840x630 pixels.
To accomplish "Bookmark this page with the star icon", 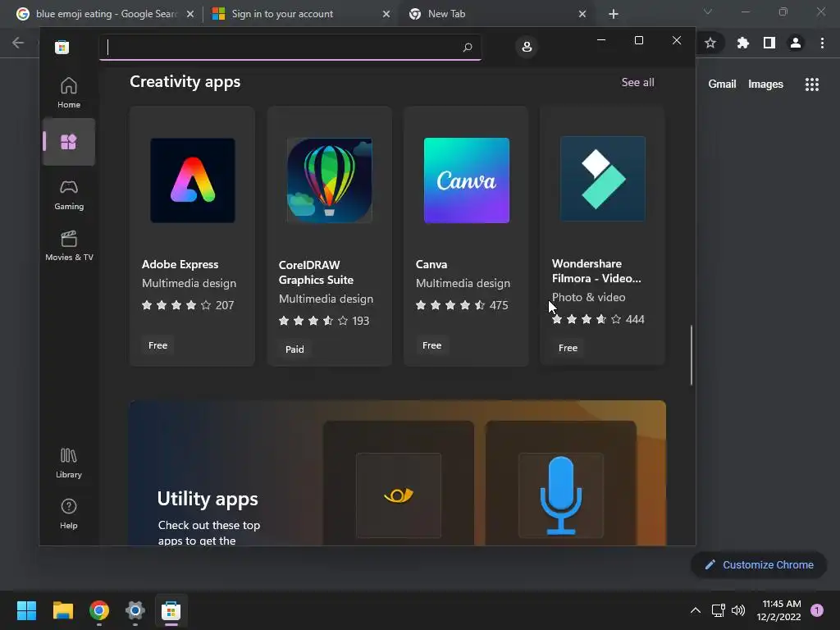I will point(710,43).
